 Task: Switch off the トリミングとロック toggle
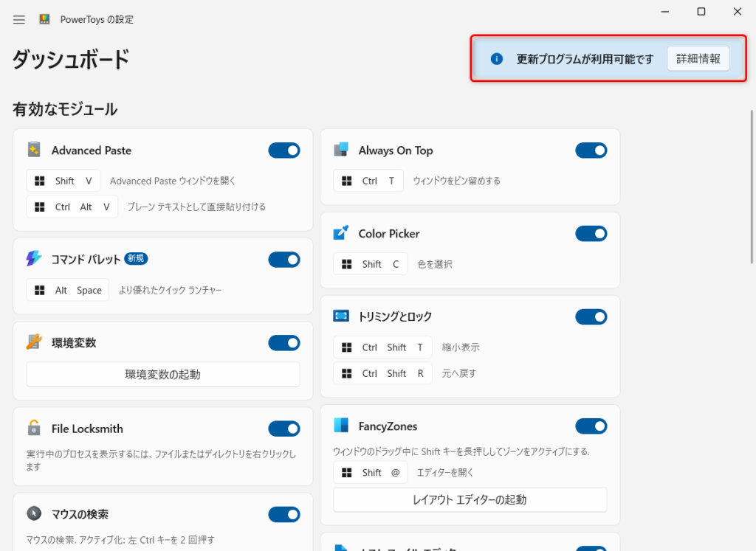[591, 317]
